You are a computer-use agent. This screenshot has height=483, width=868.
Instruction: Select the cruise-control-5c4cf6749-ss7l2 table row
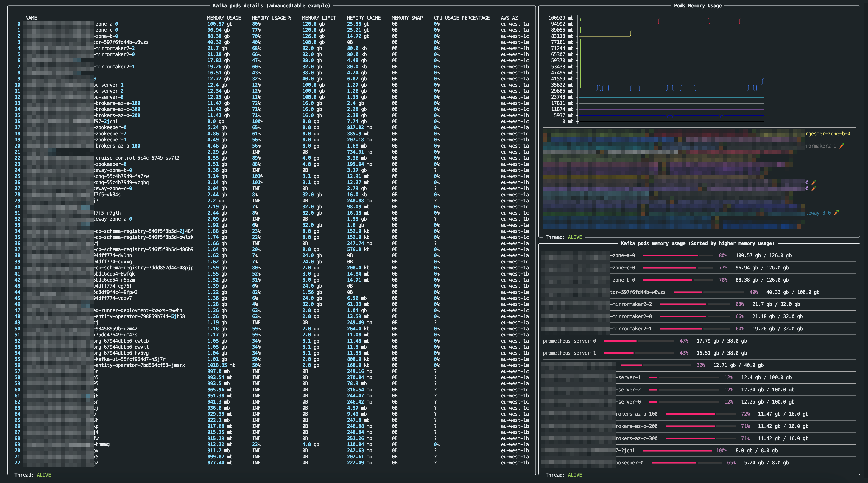tap(137, 158)
